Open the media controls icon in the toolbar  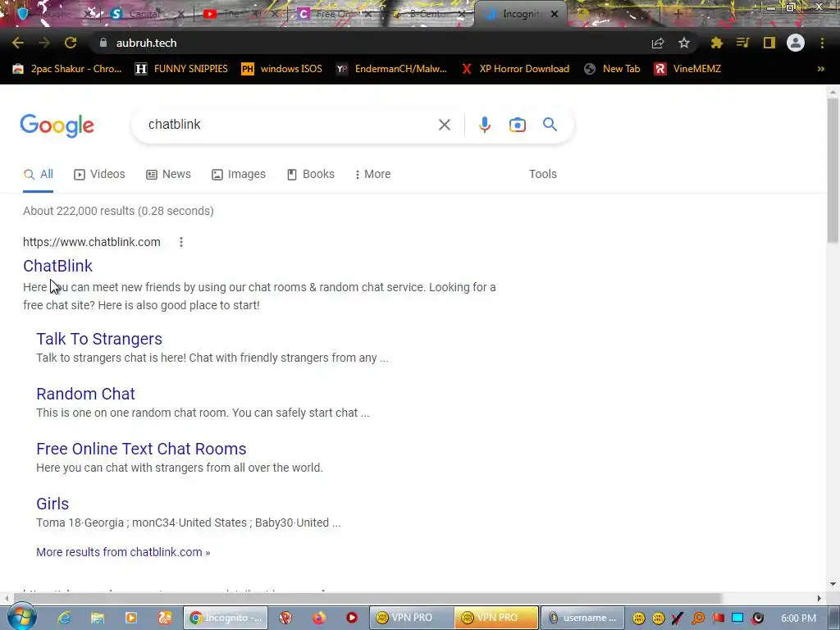(x=742, y=43)
